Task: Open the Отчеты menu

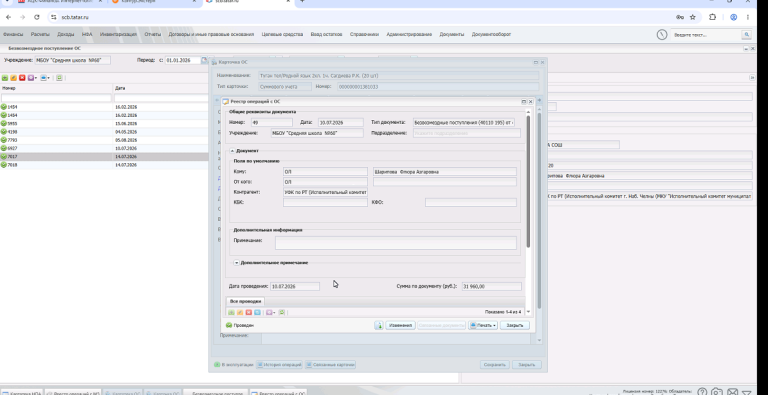Action: (x=153, y=35)
